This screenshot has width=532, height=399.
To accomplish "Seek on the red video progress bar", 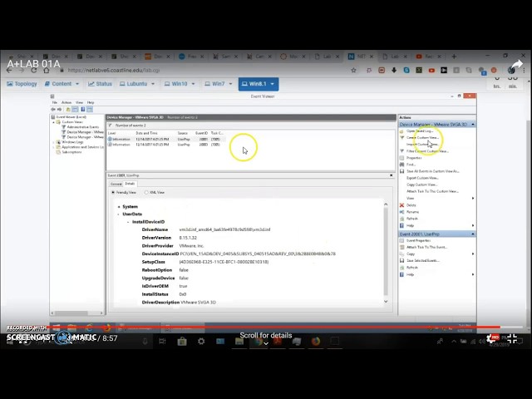I will 266,327.
